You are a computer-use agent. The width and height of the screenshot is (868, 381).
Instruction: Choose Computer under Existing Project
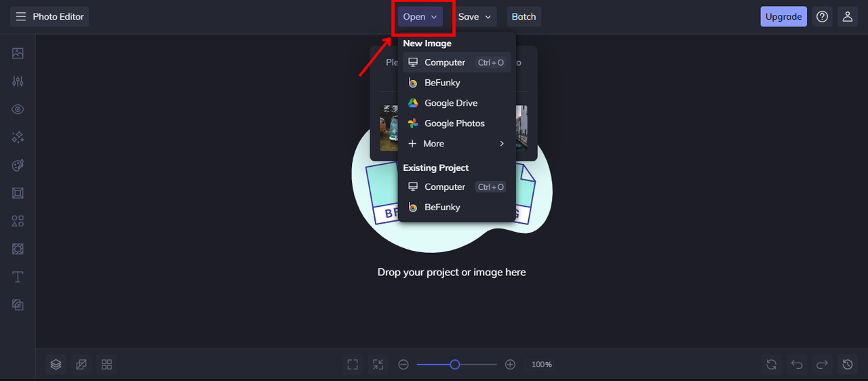456,187
